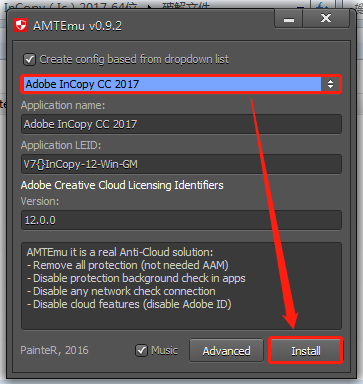363x384 pixels.
Task: Open the Adobe InCopy CC 2017 dropdown list
Action: 181,84
